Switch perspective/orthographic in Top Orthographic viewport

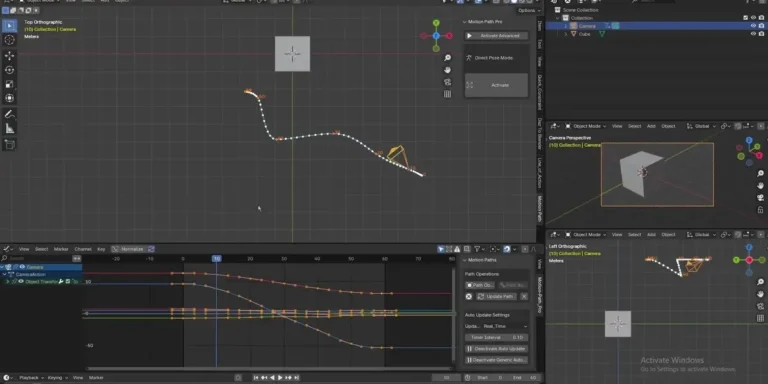447,94
